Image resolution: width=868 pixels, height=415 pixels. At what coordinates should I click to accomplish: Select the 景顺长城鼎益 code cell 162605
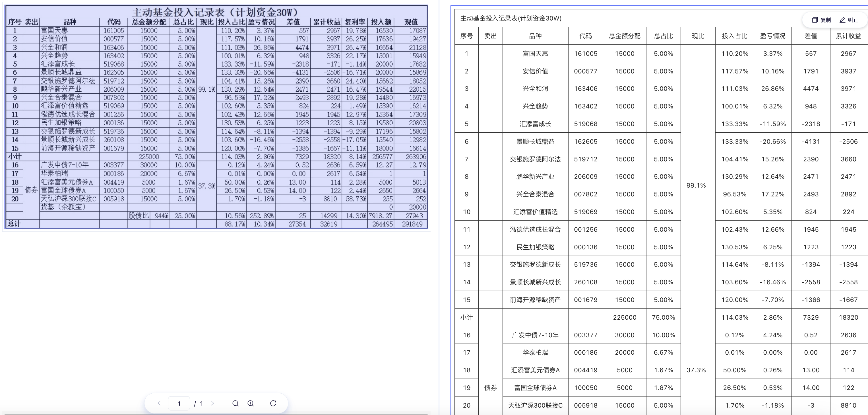[x=585, y=141]
